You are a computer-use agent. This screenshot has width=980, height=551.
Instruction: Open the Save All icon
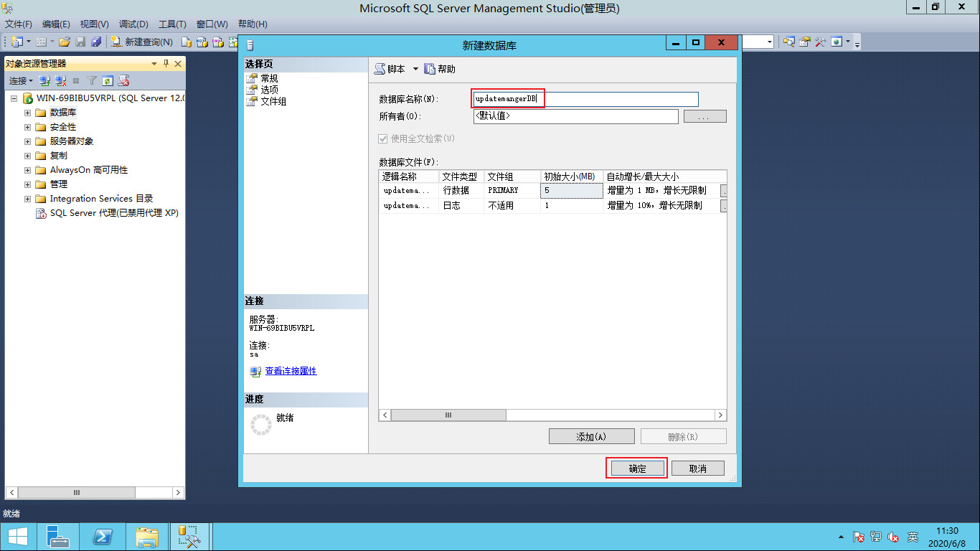point(95,42)
